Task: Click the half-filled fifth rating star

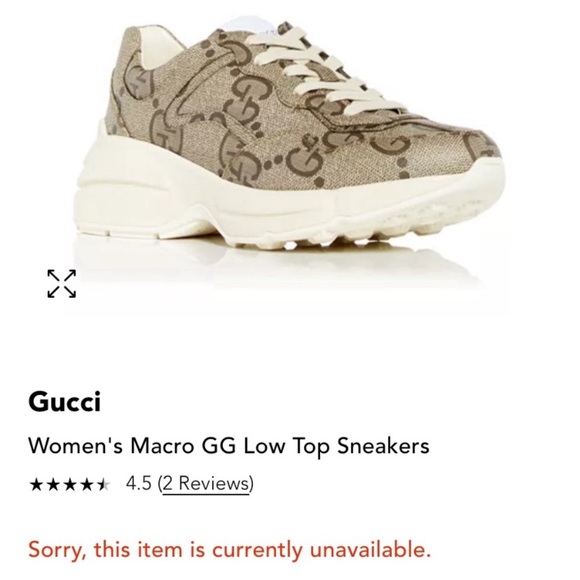Action: coord(104,484)
